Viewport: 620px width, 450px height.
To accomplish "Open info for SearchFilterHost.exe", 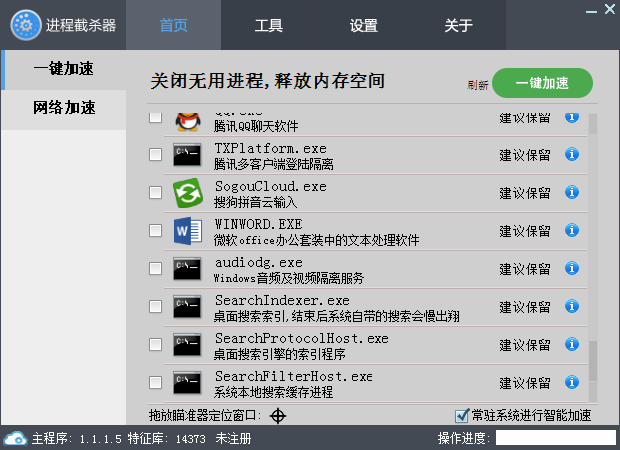I will [572, 382].
